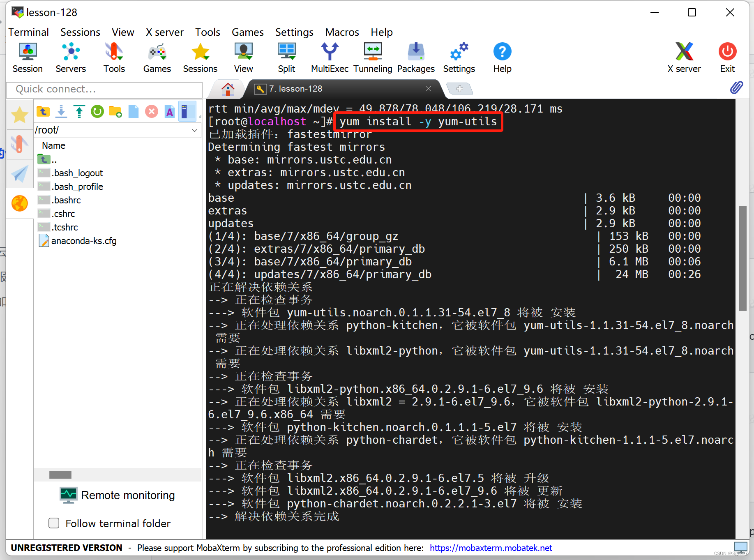754x560 pixels.
Task: Click the Name column header
Action: pyautogui.click(x=53, y=145)
